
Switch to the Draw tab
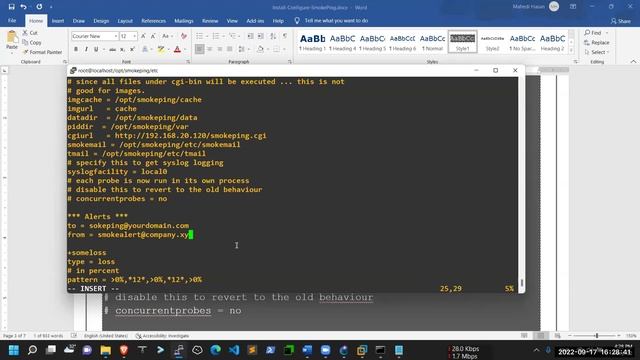79,21
